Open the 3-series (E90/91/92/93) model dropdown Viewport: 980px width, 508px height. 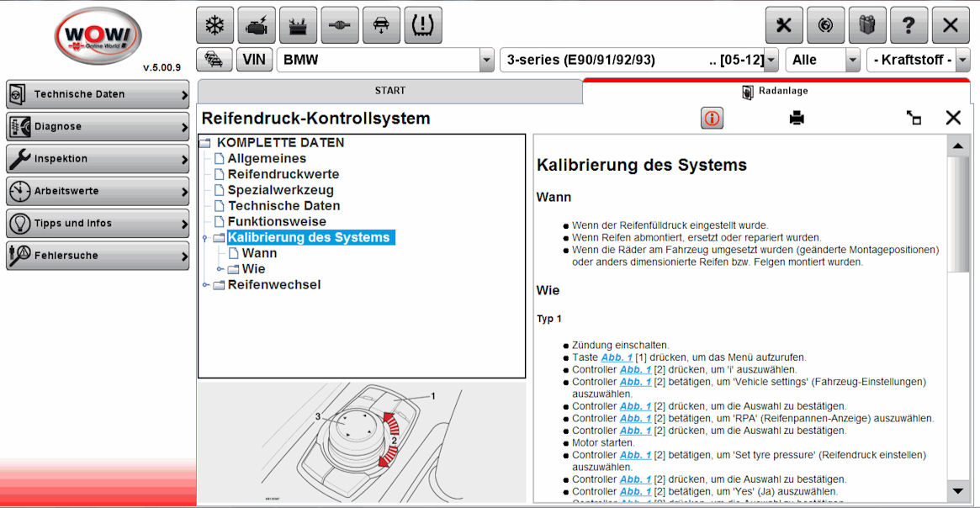point(772,60)
